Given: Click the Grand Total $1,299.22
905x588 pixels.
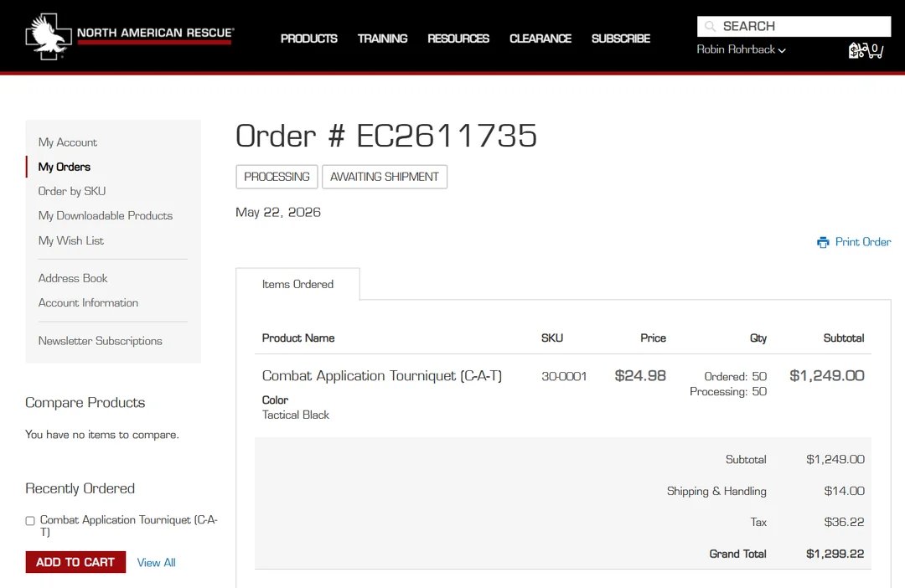Looking at the screenshot, I should (835, 554).
